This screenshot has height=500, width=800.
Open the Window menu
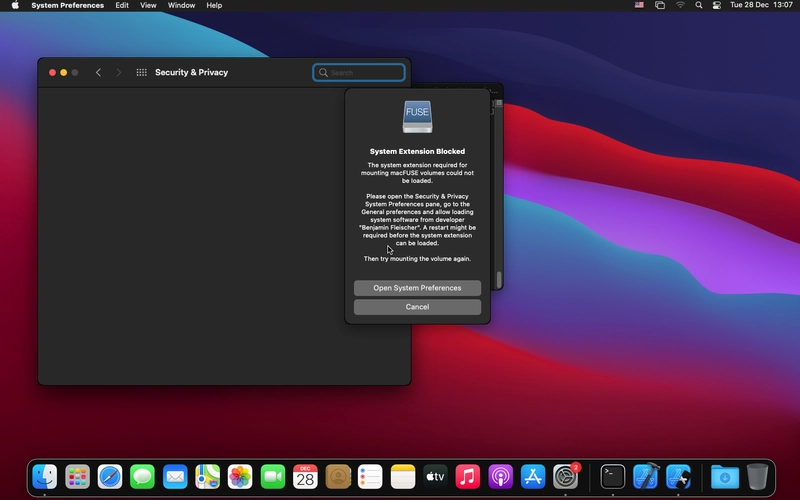(x=181, y=5)
